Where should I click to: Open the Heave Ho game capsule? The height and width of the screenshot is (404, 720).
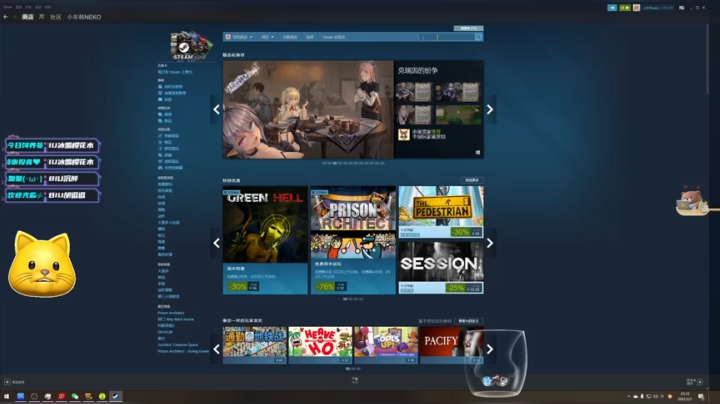pyautogui.click(x=320, y=345)
